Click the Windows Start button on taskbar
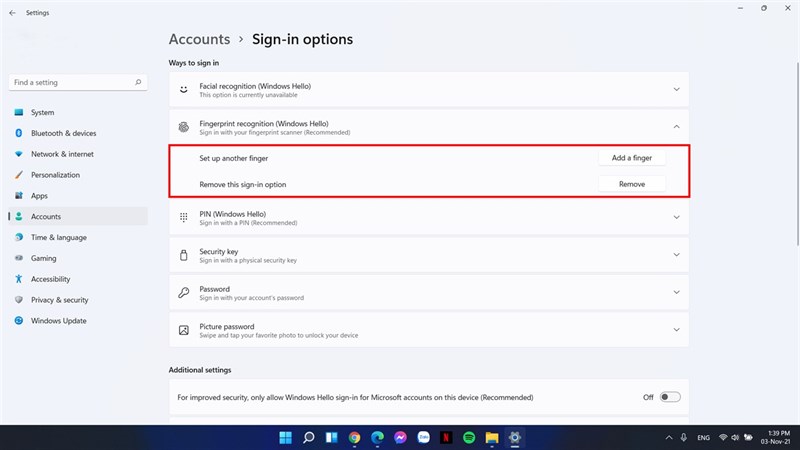 [286, 437]
